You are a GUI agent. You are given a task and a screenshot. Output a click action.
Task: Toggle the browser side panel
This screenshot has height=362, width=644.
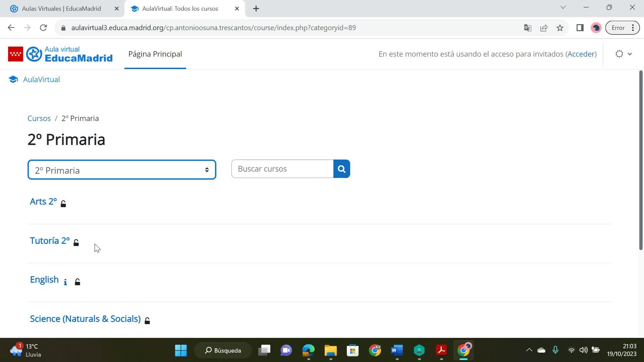point(580,28)
